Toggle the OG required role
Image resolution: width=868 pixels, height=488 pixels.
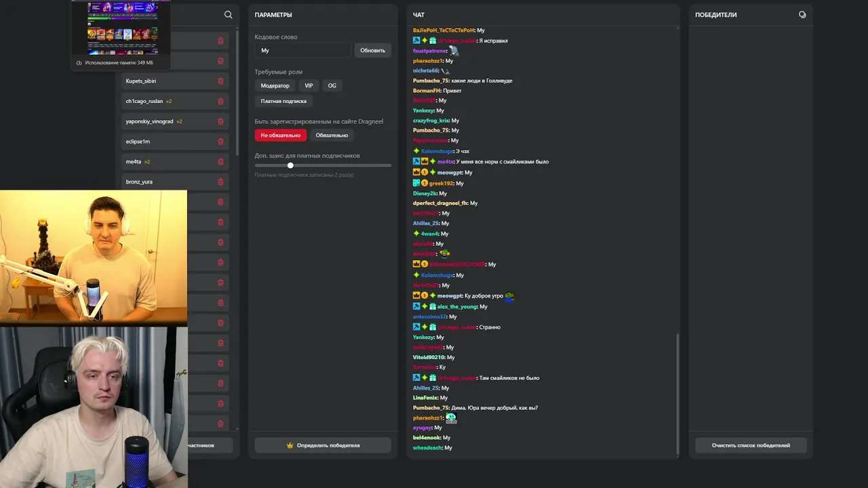pos(332,85)
